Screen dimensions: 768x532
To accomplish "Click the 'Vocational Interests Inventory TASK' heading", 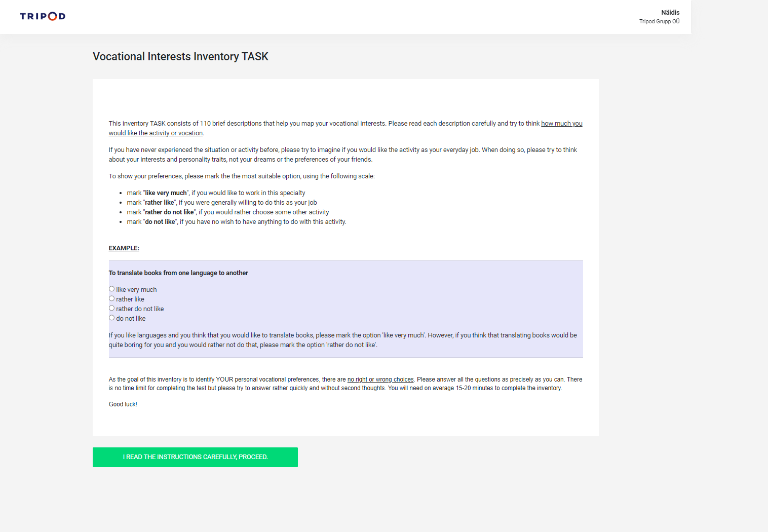I will pyautogui.click(x=180, y=57).
